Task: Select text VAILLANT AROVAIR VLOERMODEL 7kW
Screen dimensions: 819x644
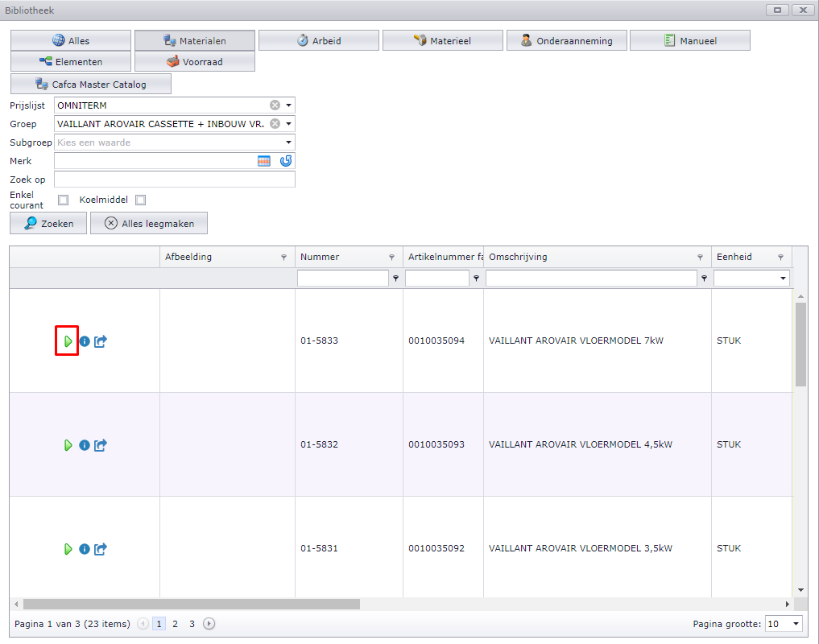Action: pos(576,341)
